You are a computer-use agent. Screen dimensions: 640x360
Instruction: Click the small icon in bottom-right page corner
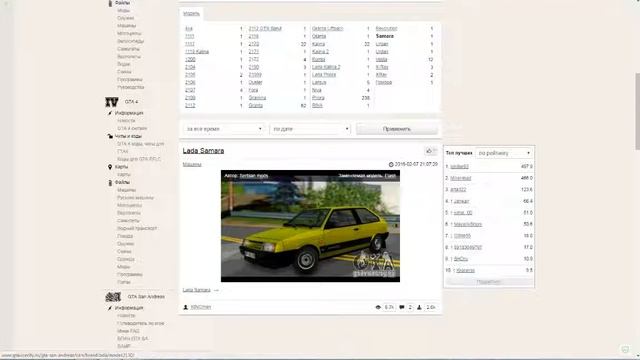[625, 349]
